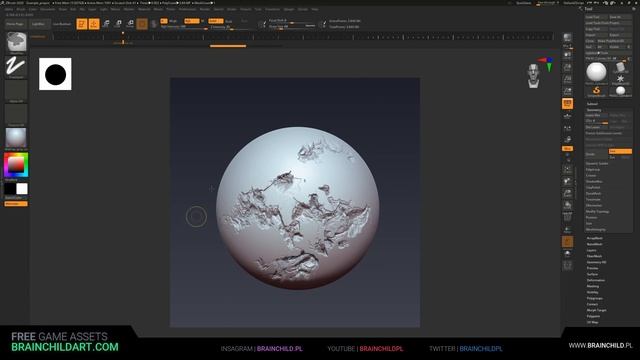Click the Frame mesh icon
Screen dimensions: 640x360
pyautogui.click(x=567, y=169)
